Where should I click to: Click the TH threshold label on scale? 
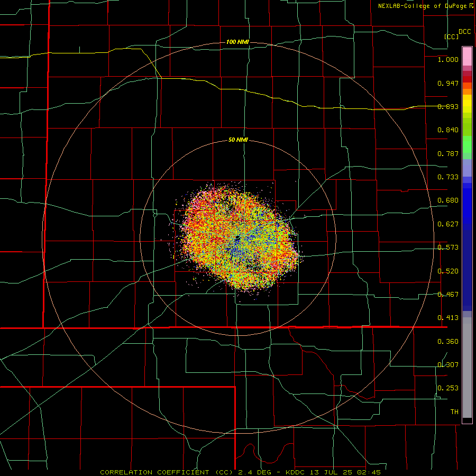[x=454, y=412]
